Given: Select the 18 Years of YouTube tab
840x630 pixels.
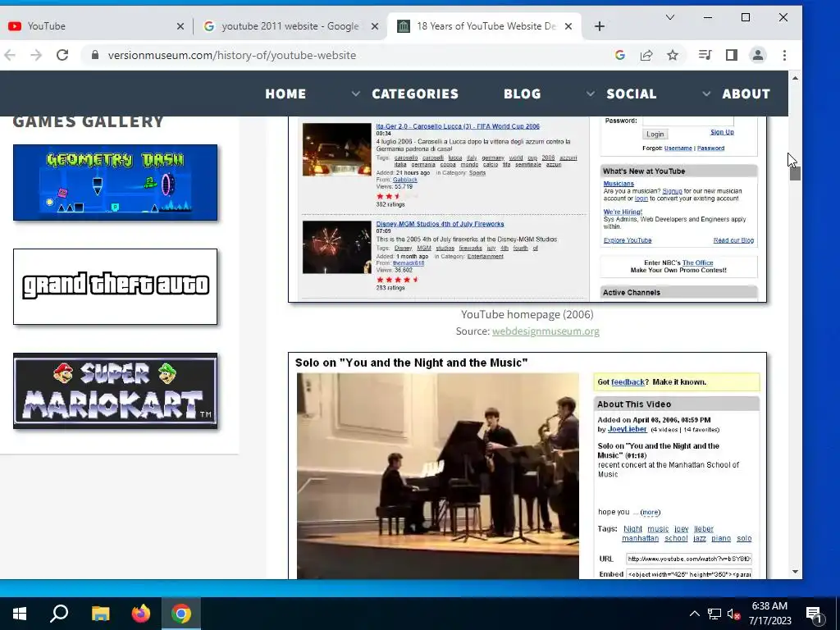Looking at the screenshot, I should (485, 26).
